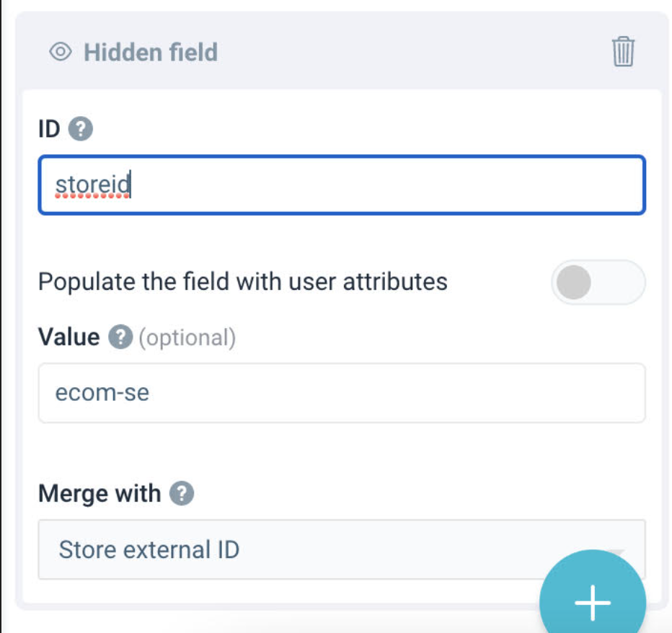Place cursor on misspelled storeid word
The image size is (672, 633).
click(93, 185)
